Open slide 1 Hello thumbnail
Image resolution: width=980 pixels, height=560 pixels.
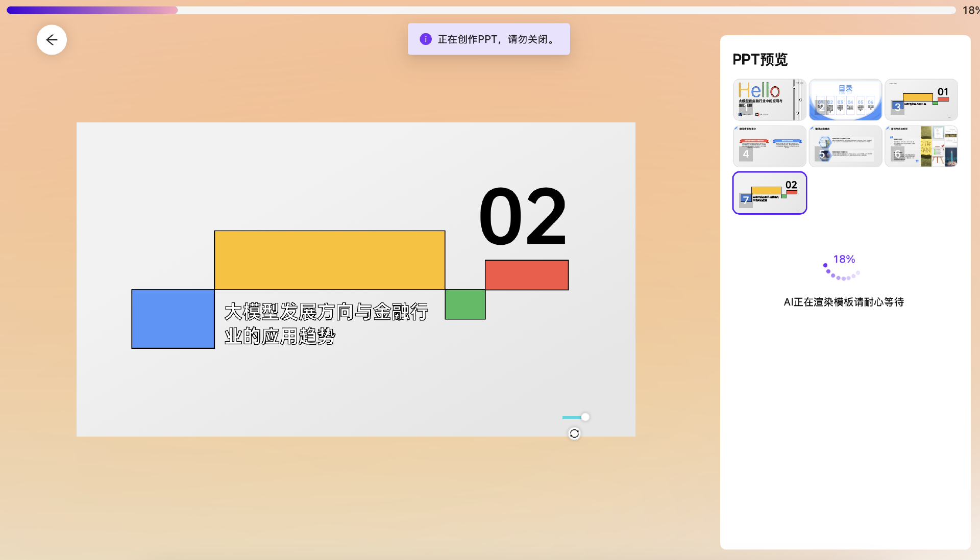tap(769, 100)
